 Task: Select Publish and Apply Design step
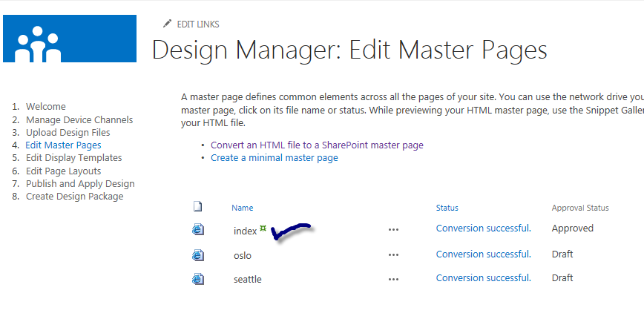coord(80,183)
